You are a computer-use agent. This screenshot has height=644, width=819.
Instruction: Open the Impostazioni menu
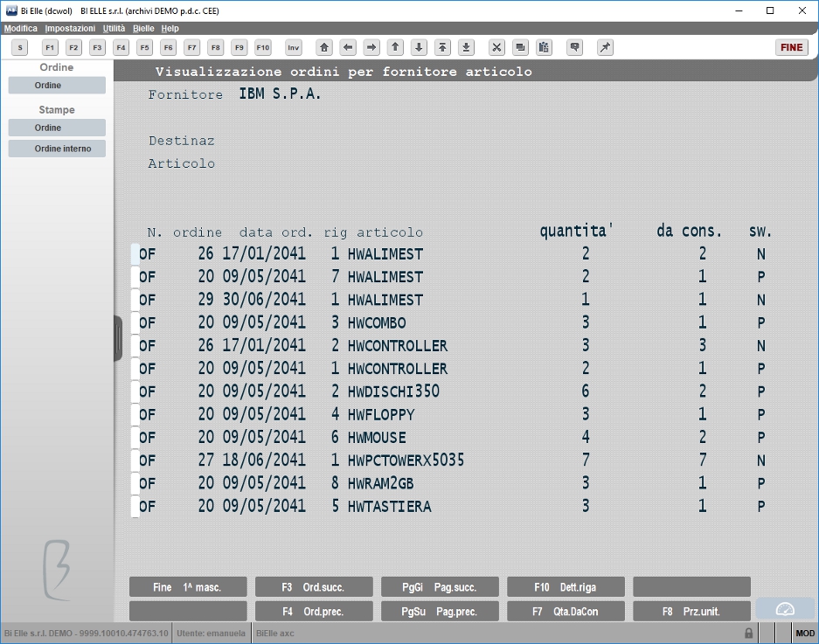pyautogui.click(x=70, y=28)
